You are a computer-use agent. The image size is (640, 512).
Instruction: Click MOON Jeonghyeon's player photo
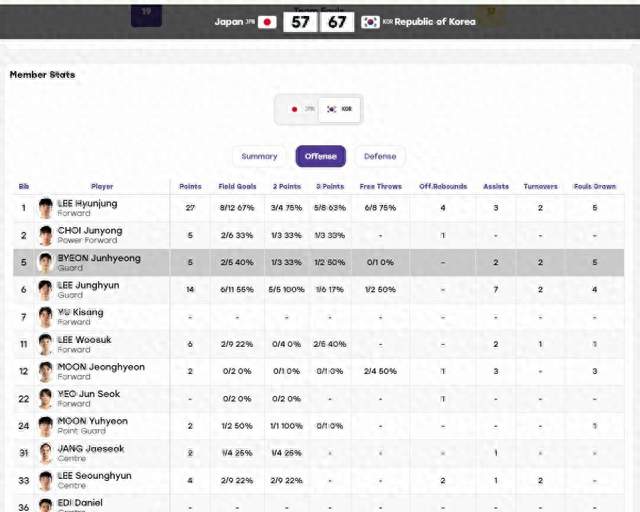[46, 372]
